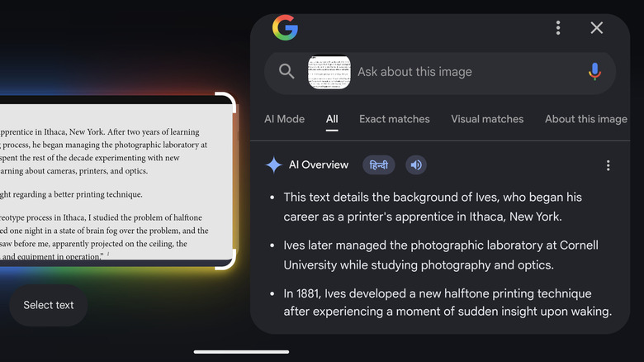The image size is (644, 362).
Task: Click bullet starting 'Ives later managed'
Action: pyautogui.click(x=441, y=255)
